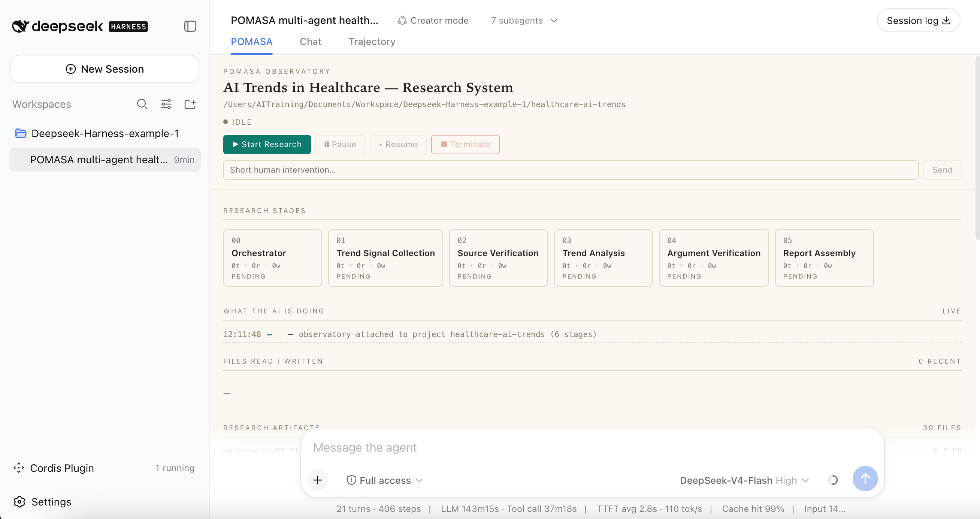
Task: Pause the research run
Action: (340, 145)
